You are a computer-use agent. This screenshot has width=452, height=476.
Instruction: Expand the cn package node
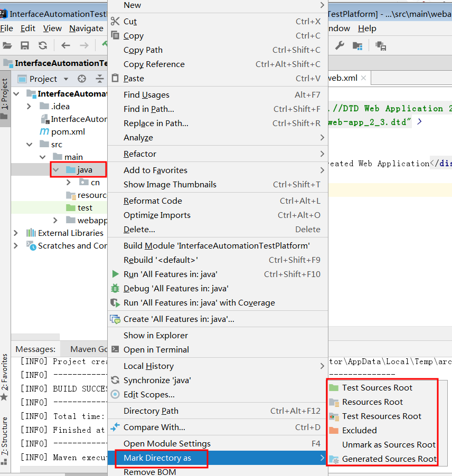coord(68,182)
